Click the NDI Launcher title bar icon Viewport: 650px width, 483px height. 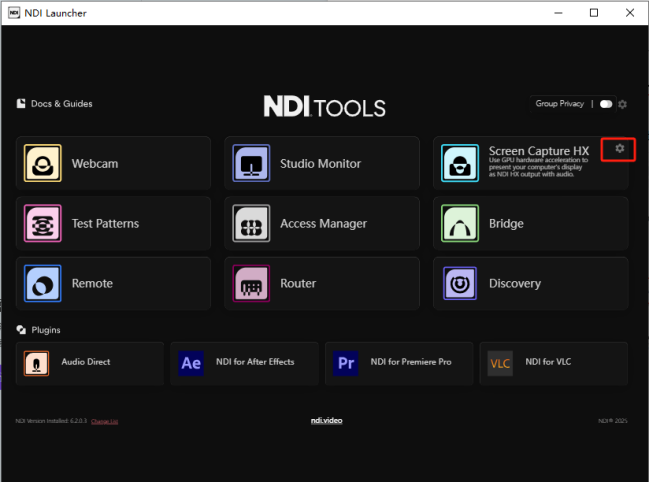(x=14, y=13)
